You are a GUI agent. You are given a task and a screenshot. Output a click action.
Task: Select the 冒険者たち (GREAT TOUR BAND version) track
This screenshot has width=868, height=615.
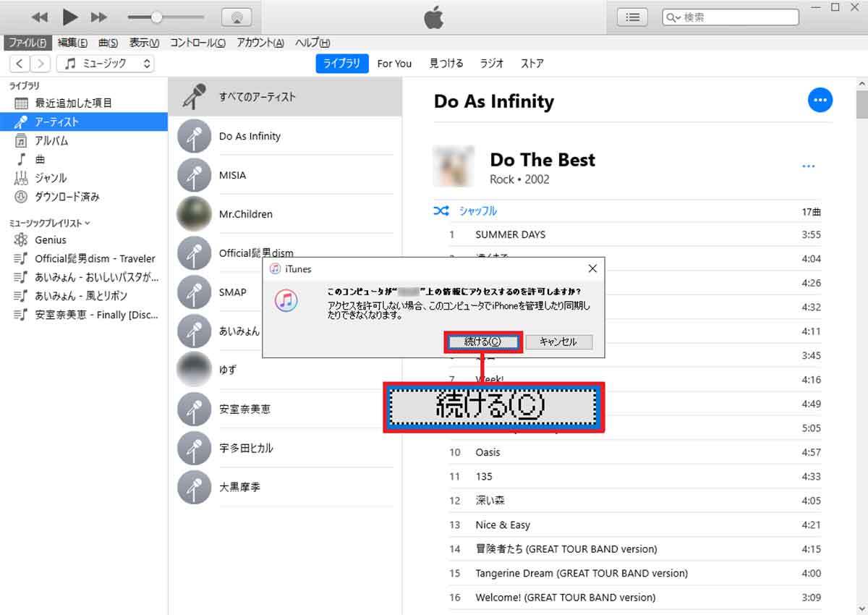[635, 549]
